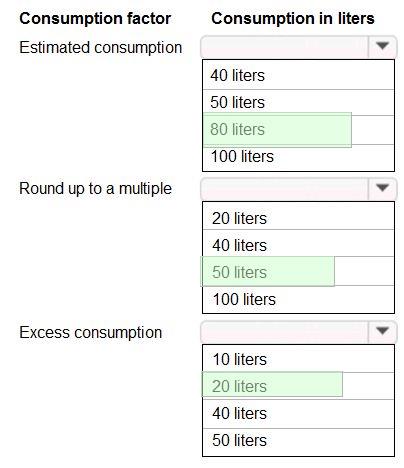Select 40 liters for Round up to a multiple
Image resolution: width=404 pixels, height=468 pixels.
pyautogui.click(x=298, y=245)
